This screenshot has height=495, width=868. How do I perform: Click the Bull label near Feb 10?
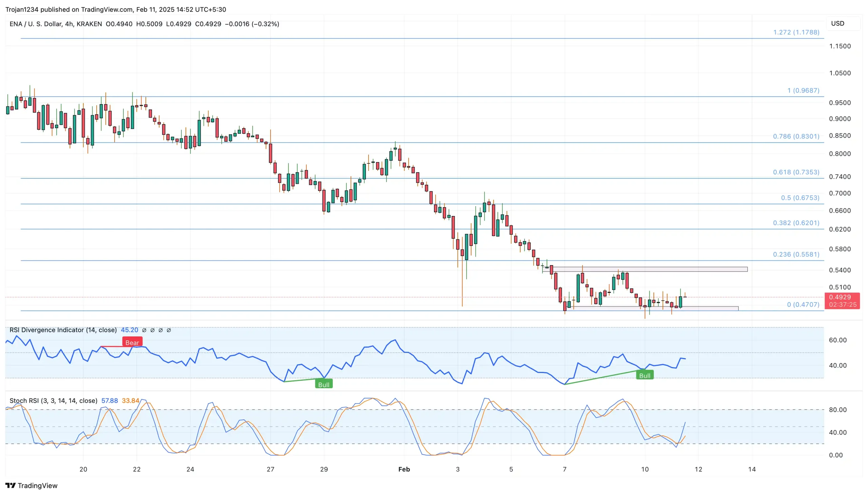tap(644, 375)
